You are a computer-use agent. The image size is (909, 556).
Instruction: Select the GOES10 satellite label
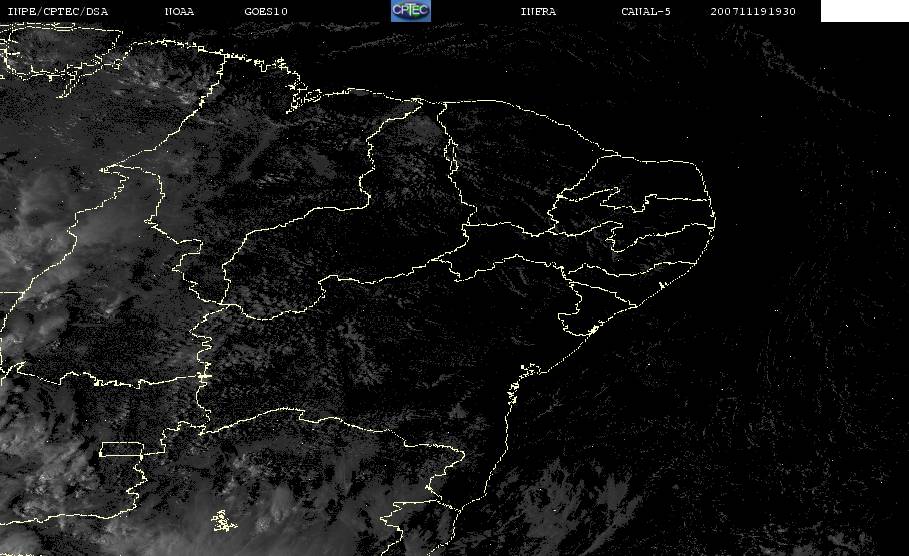coord(266,12)
